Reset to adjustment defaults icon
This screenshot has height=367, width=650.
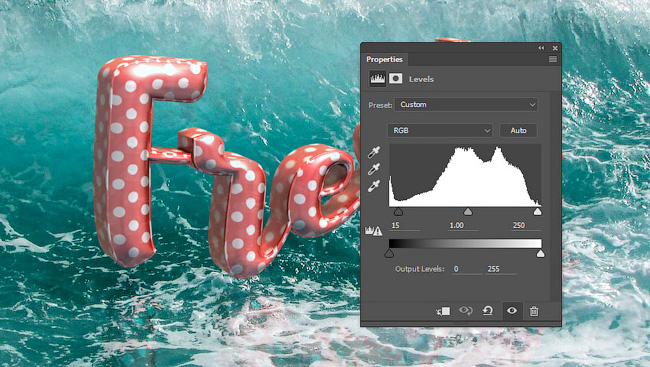coord(488,311)
